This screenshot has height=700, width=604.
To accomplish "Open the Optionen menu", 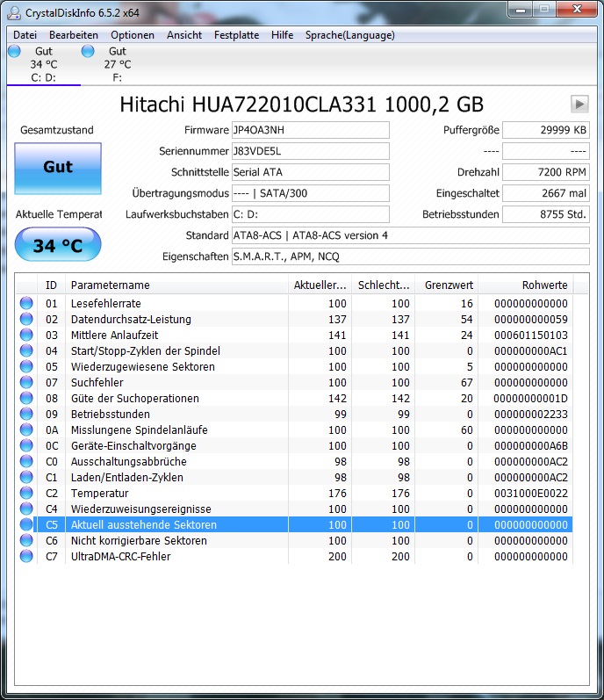I will tap(133, 35).
